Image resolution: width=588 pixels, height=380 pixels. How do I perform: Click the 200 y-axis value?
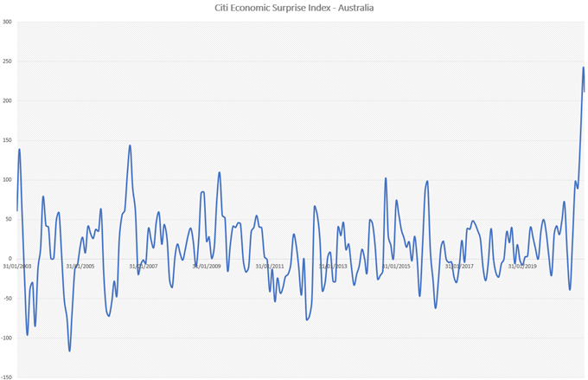click(7, 100)
